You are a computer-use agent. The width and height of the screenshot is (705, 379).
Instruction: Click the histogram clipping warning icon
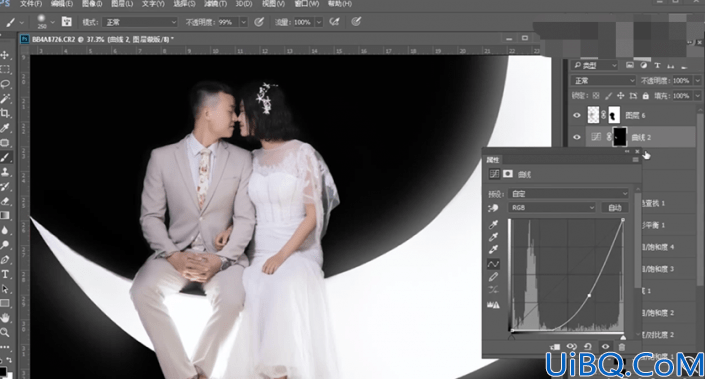point(493,305)
